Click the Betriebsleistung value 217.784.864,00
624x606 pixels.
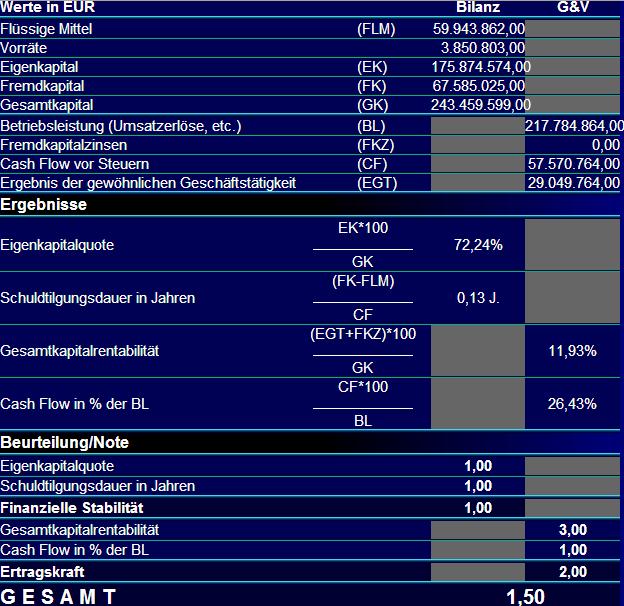click(x=574, y=126)
